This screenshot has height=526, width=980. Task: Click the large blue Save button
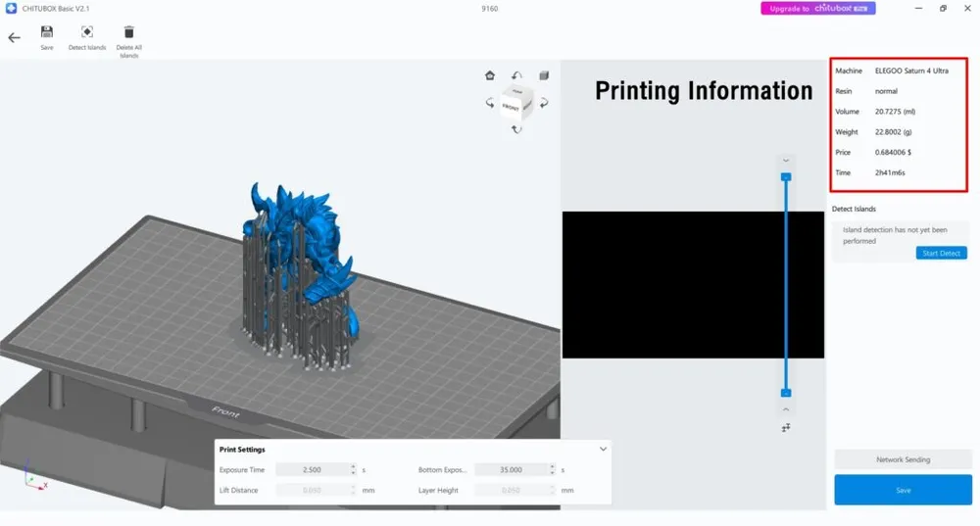click(903, 490)
